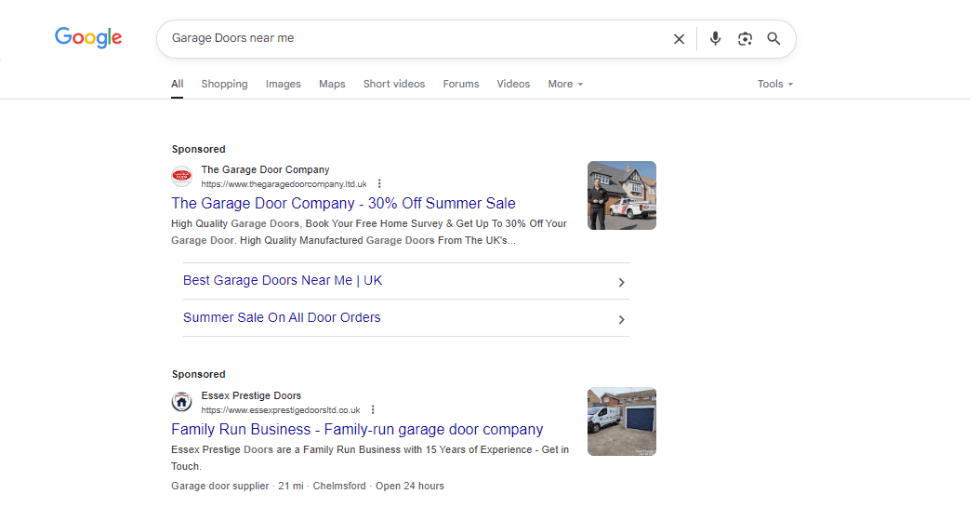Open Best Garage Doors Near Me | UK sitelink
The width and height of the screenshot is (970, 517).
click(x=283, y=281)
